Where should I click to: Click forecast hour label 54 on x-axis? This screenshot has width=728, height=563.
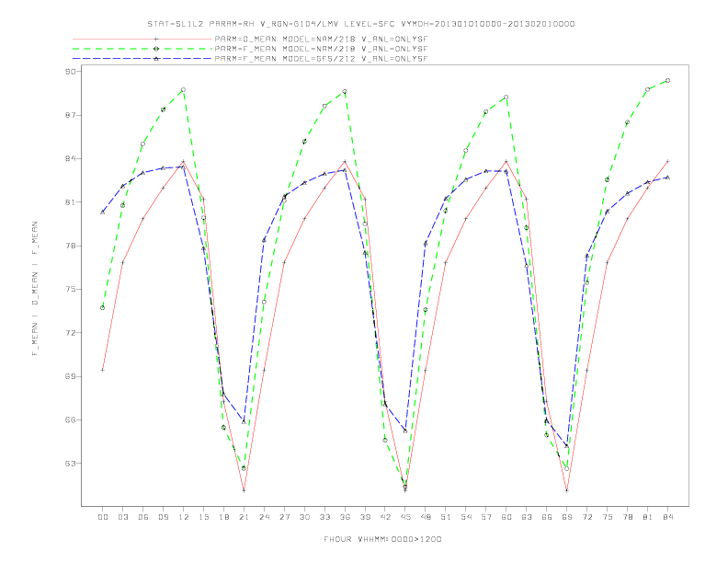click(466, 517)
